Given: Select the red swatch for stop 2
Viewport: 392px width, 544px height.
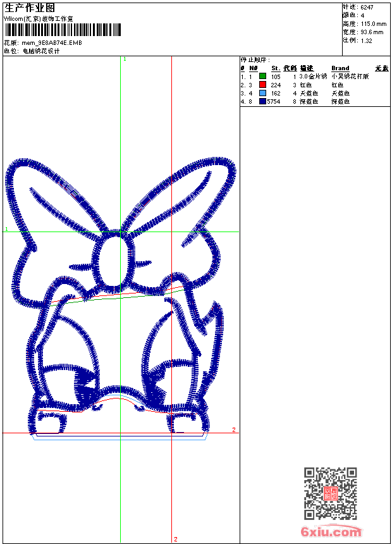Looking at the screenshot, I should [x=262, y=84].
